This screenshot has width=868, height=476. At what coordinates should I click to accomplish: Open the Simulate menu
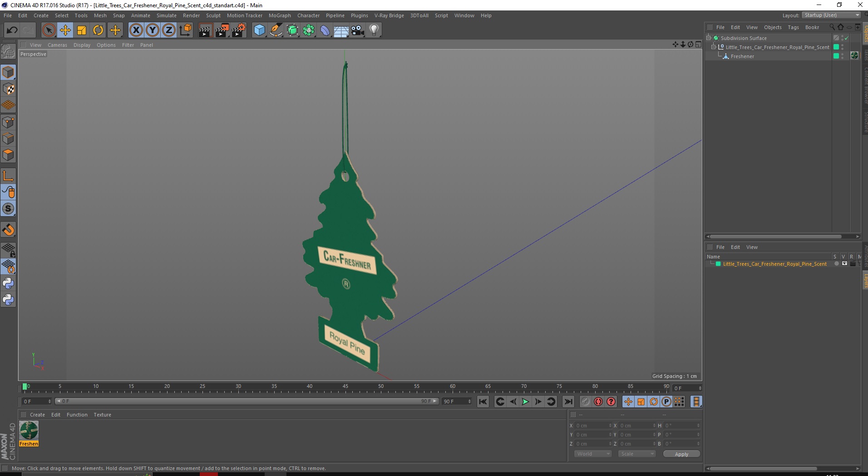tap(167, 15)
